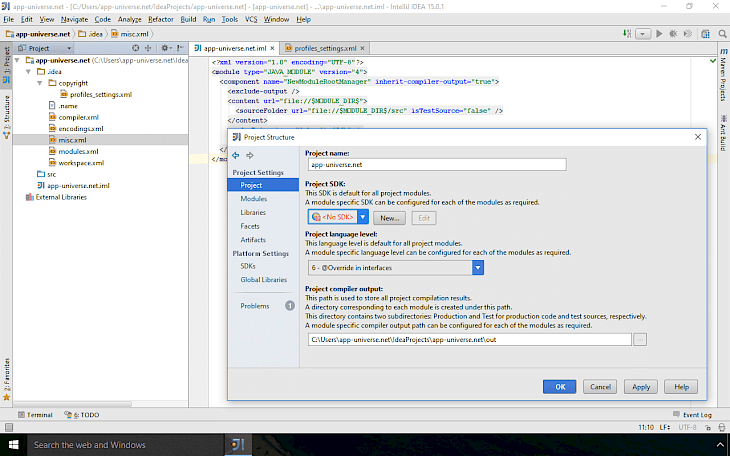Select Facets in Project Settings
Image resolution: width=730 pixels, height=456 pixels.
point(250,226)
